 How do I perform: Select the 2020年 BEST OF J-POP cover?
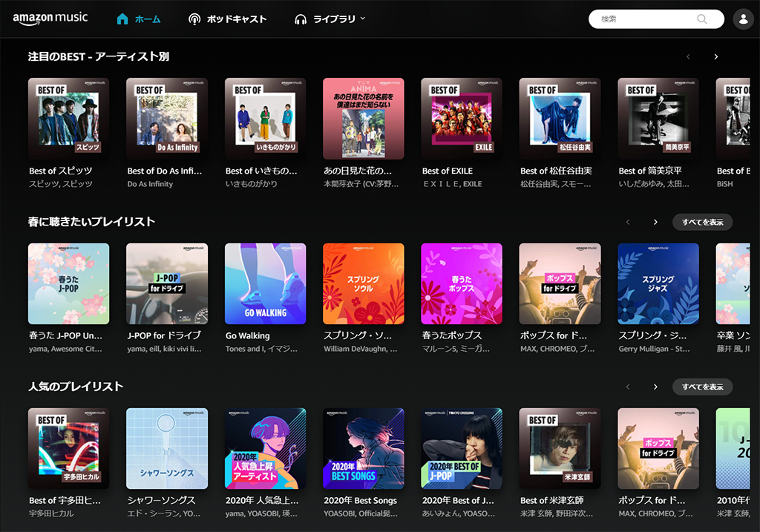[x=462, y=448]
